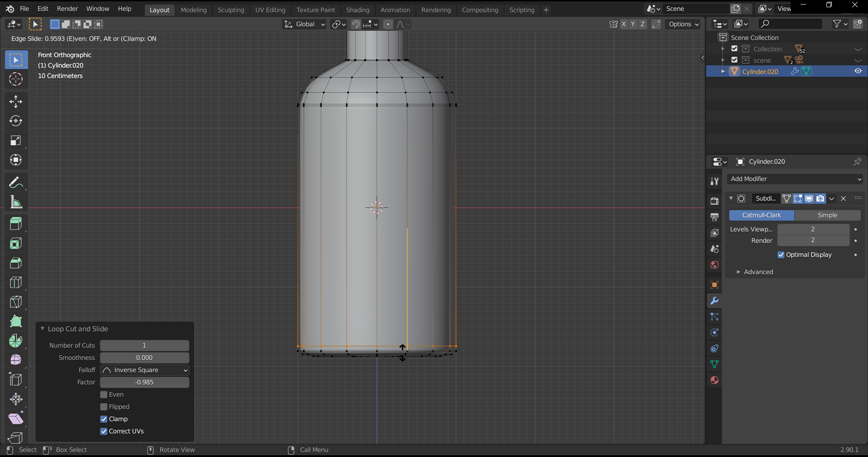Viewport: 868px width, 457px height.
Task: Activate the Edge Slide tool
Action: click(16, 380)
